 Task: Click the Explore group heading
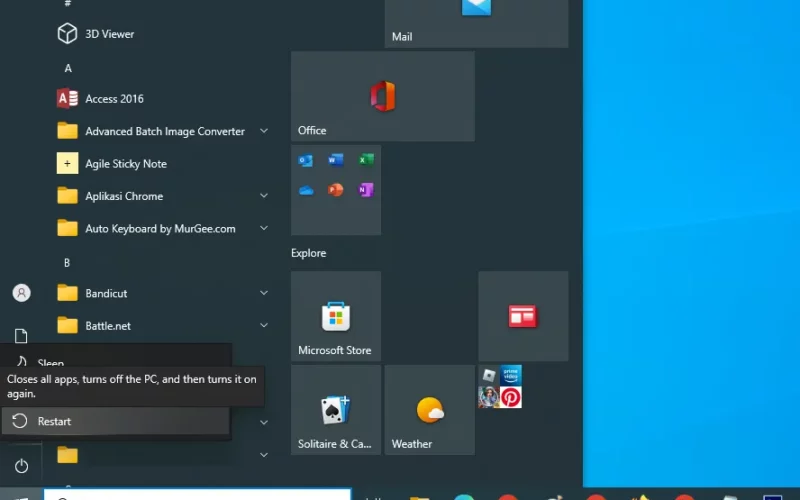(309, 253)
